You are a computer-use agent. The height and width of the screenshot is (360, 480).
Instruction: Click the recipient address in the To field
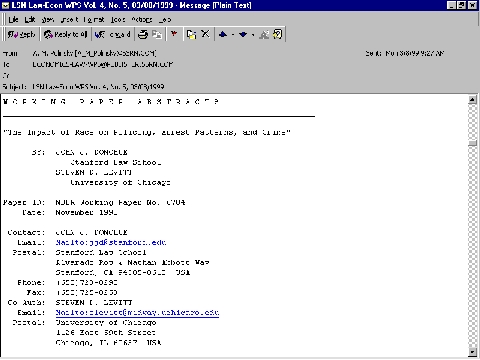pos(102,64)
